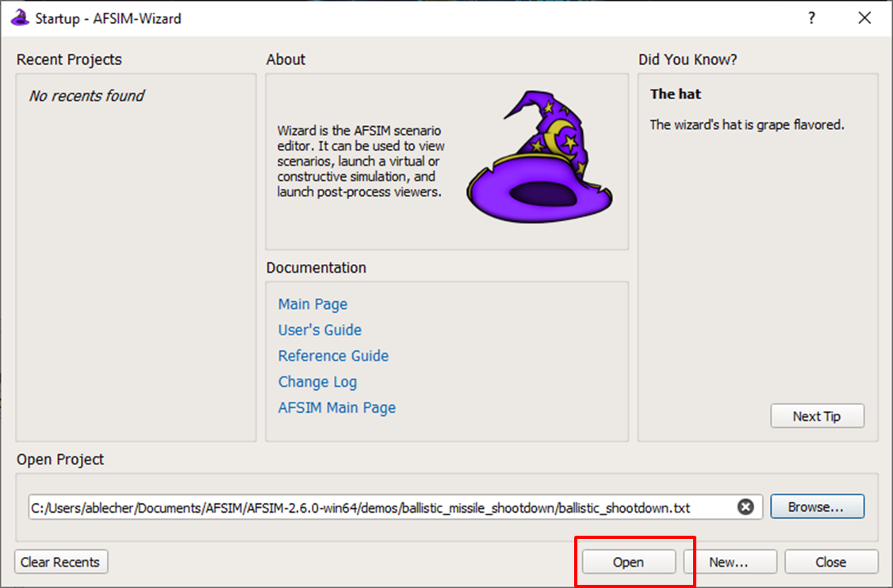Close the Startup dialog window
The image size is (893, 588).
coord(864,18)
